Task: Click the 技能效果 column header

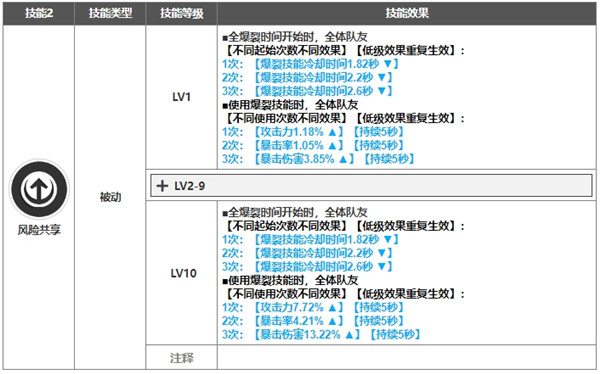Action: click(407, 13)
